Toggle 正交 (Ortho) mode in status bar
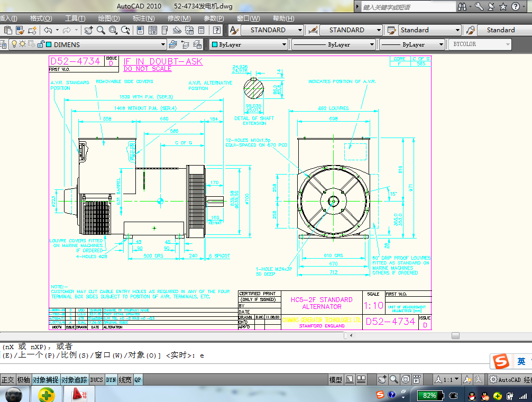 pos(7,379)
